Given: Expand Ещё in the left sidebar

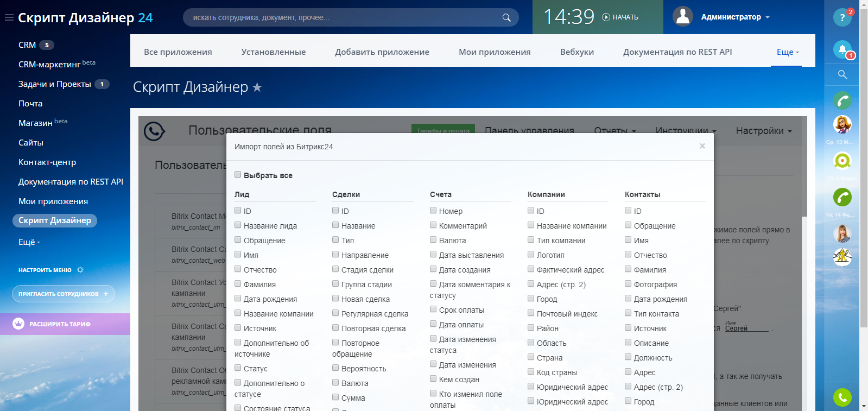Looking at the screenshot, I should click(x=29, y=242).
